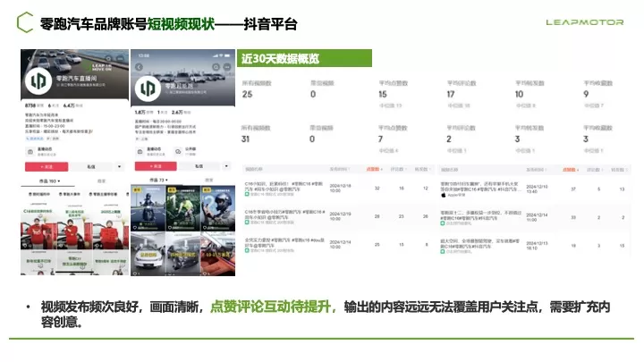Image resolution: width=644 pixels, height=362 pixels.
Task: Open 直播动态 icon in the 零跑汽车直播间 profile
Action: click(x=30, y=151)
